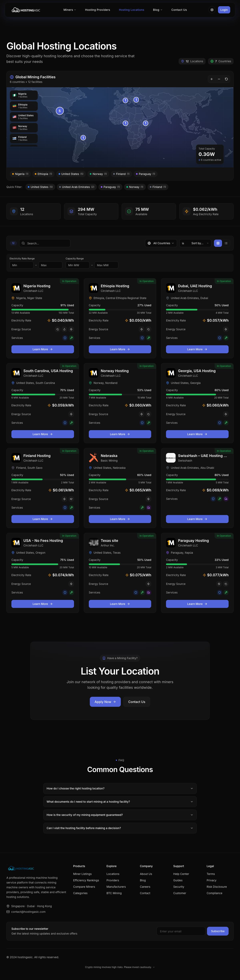Viewport: 240px width, 980px height.
Task: Click the Paraguay map marker
Action: point(83,138)
